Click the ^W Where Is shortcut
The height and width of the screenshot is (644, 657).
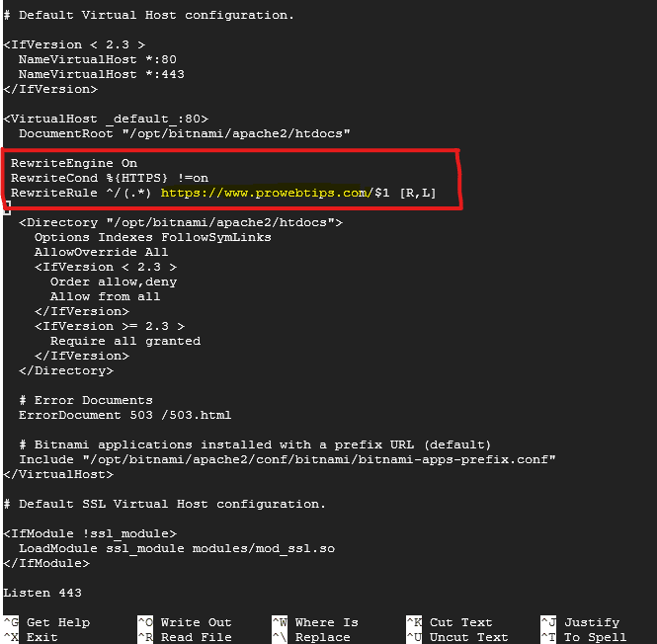315,622
